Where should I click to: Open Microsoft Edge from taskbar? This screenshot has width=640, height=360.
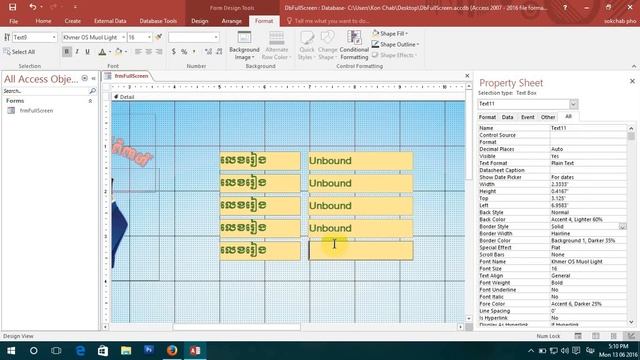80,351
